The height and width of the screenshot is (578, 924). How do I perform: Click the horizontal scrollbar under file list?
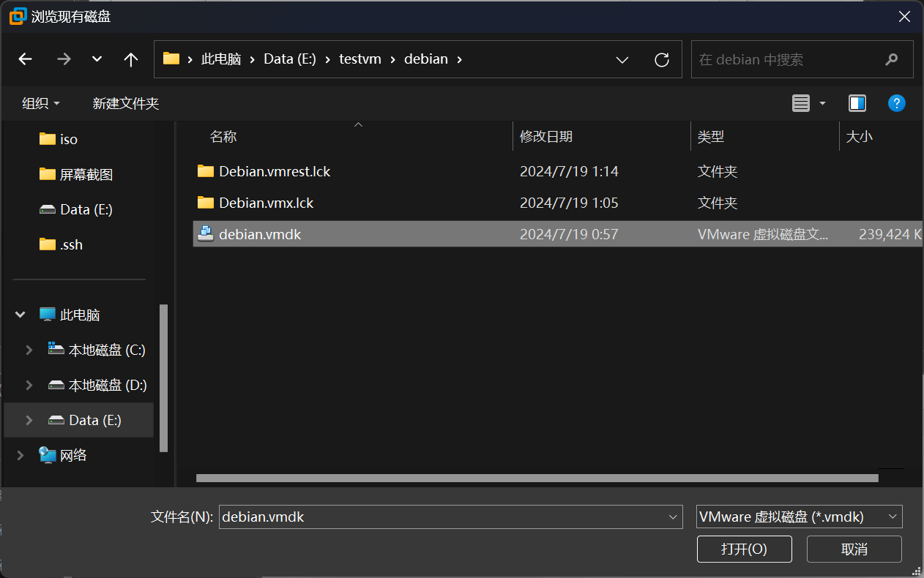pyautogui.click(x=537, y=478)
